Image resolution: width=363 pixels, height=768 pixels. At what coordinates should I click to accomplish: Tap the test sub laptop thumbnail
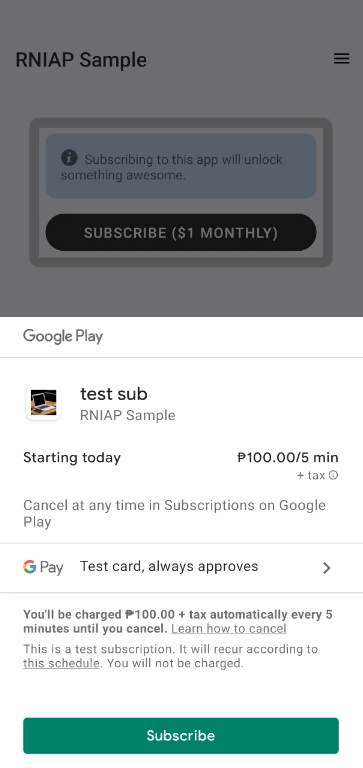[44, 403]
